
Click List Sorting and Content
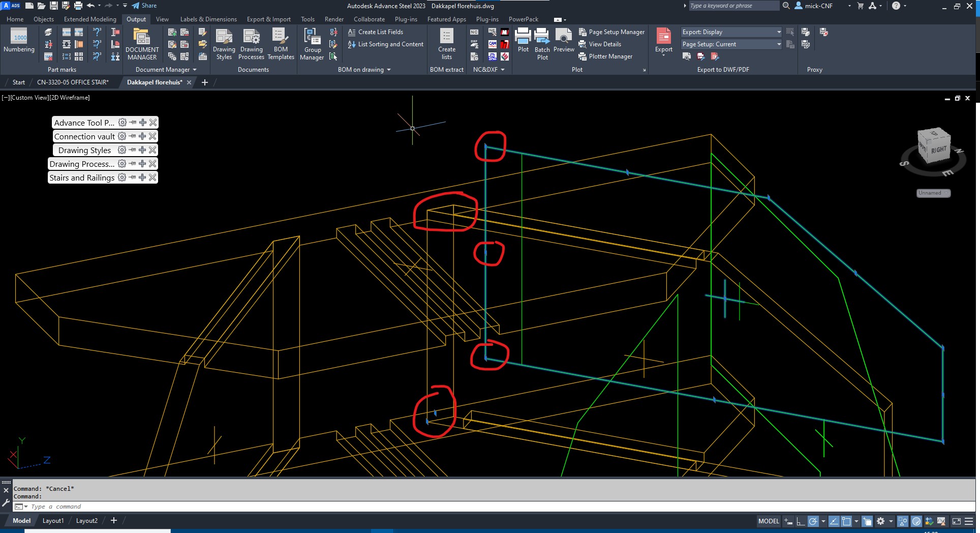[385, 44]
